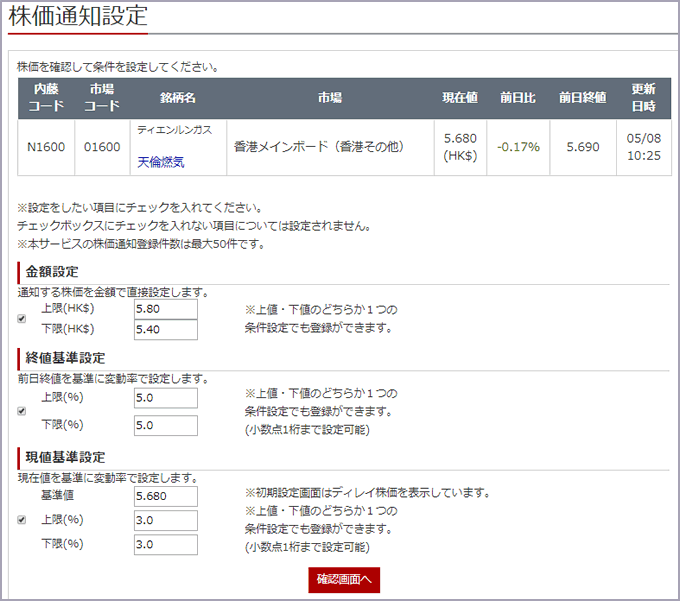Click the 上限(HK$) label

[x=68, y=308]
